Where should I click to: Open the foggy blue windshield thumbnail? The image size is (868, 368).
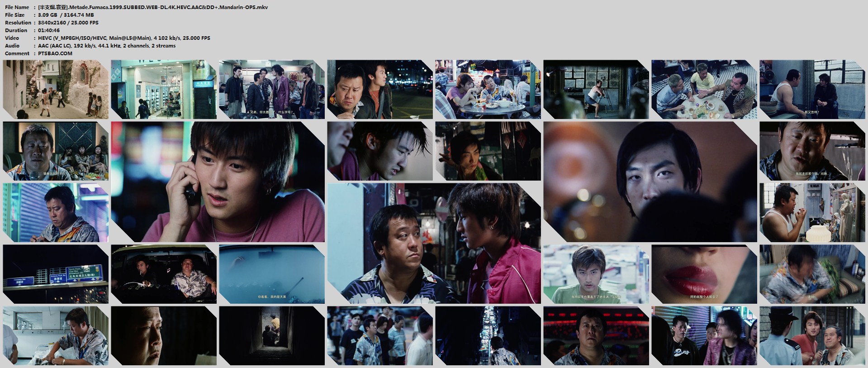(x=272, y=274)
